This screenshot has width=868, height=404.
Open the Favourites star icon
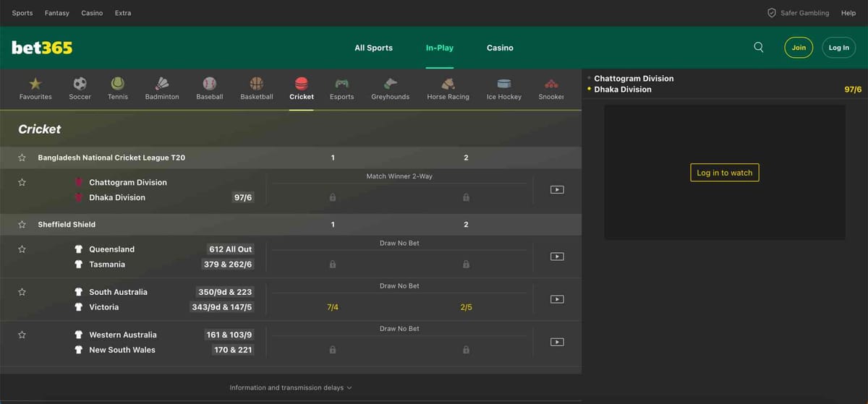pos(35,83)
